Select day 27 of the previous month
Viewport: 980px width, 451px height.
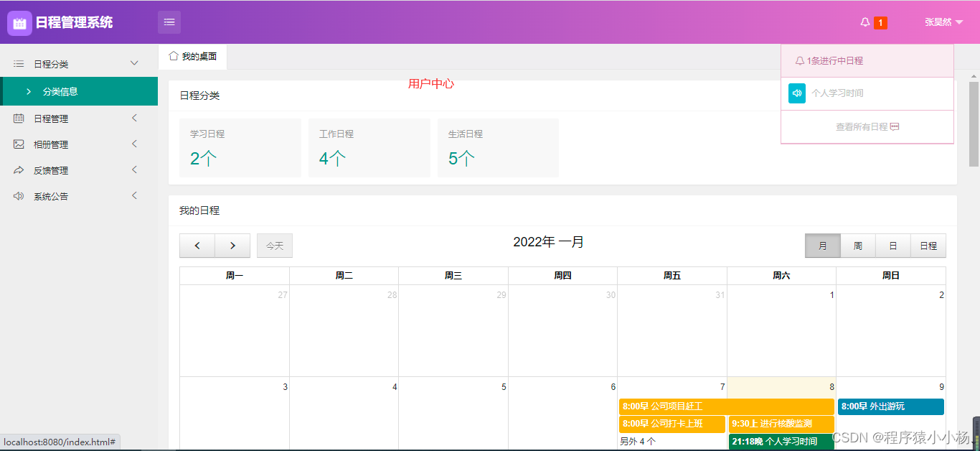283,295
